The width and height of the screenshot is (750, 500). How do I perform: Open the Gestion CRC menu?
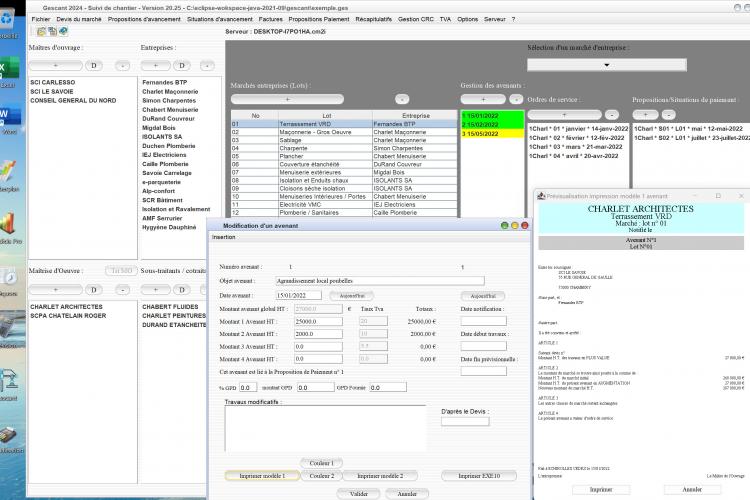click(x=416, y=19)
